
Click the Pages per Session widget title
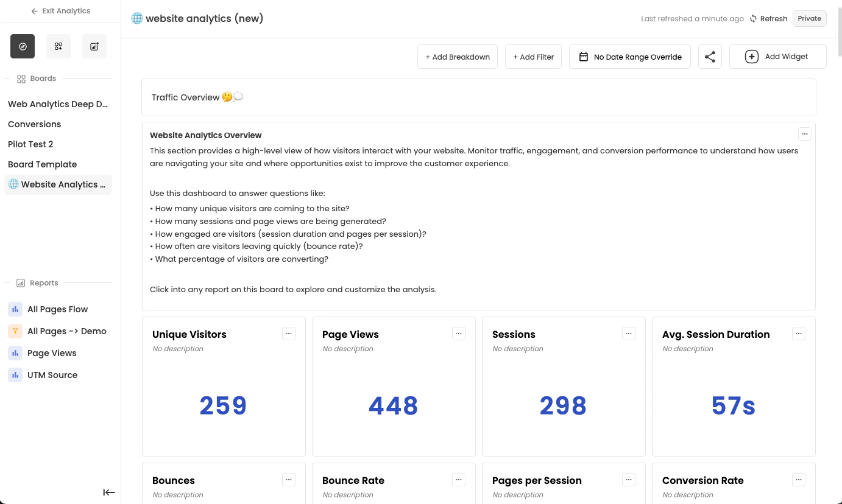coord(537,480)
